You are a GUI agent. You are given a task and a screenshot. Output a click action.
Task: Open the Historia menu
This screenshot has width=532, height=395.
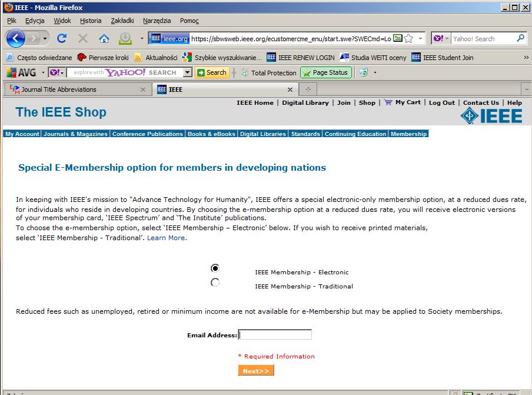(x=91, y=21)
